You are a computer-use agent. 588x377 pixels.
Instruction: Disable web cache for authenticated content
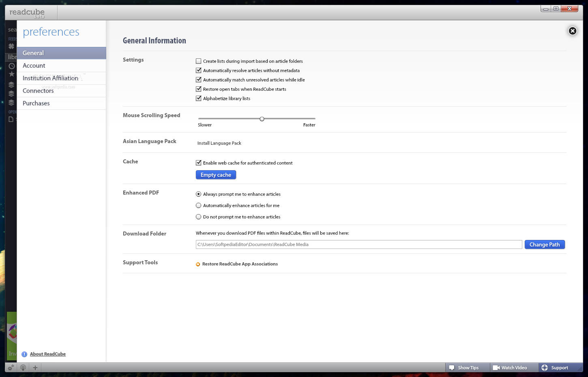pos(198,163)
